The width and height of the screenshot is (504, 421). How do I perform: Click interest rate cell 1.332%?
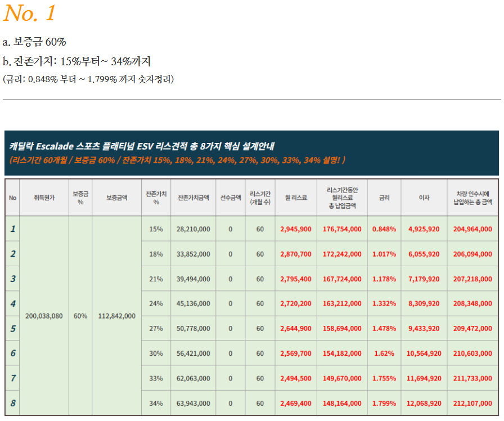point(384,303)
